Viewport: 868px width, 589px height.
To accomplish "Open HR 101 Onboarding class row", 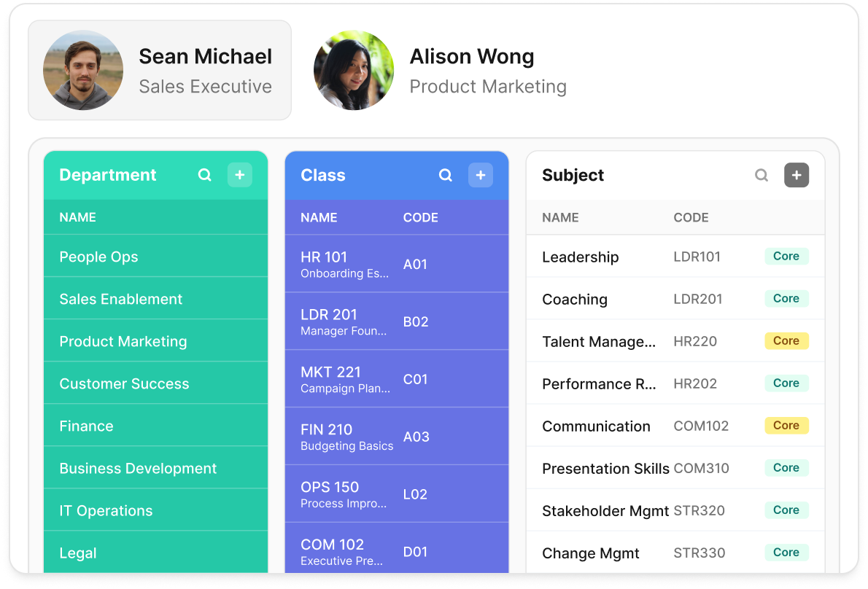I will click(x=397, y=264).
